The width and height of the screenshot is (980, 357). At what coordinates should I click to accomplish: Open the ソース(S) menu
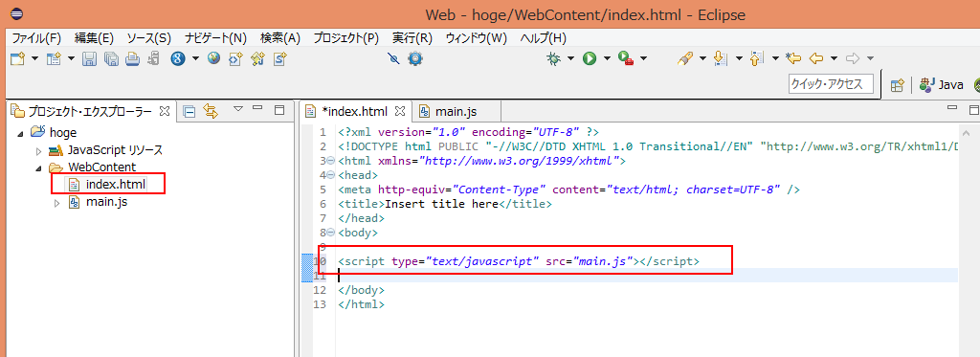pyautogui.click(x=148, y=38)
